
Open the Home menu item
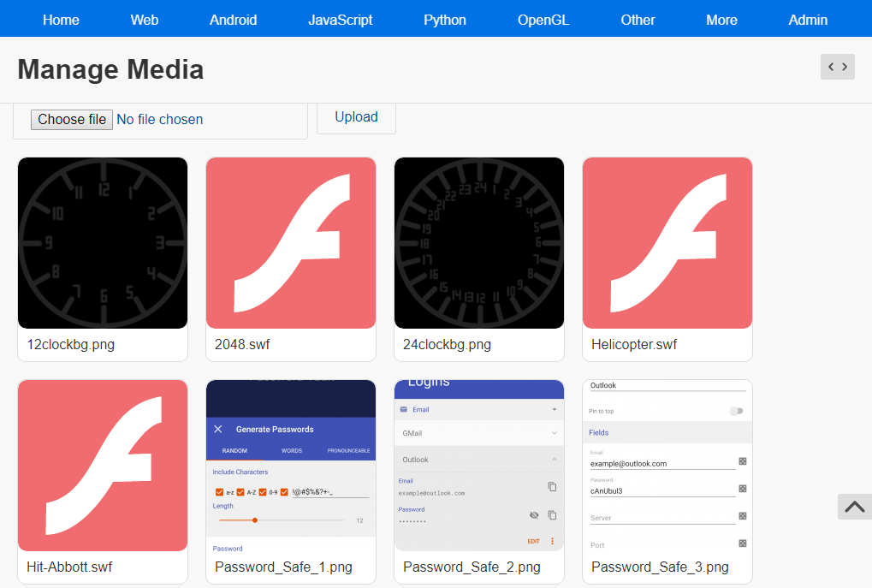[61, 20]
